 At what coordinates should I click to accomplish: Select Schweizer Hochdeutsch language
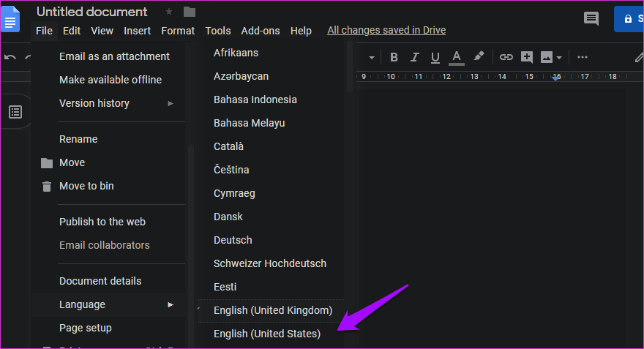point(271,263)
